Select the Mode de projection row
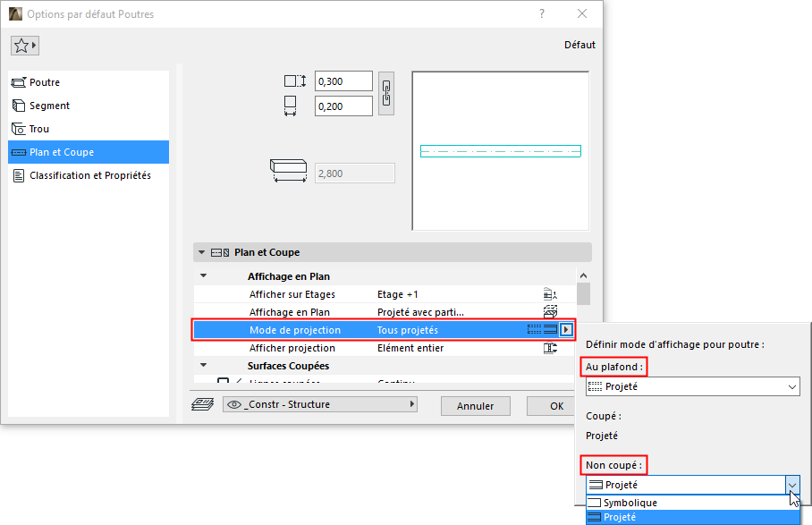 [385, 330]
